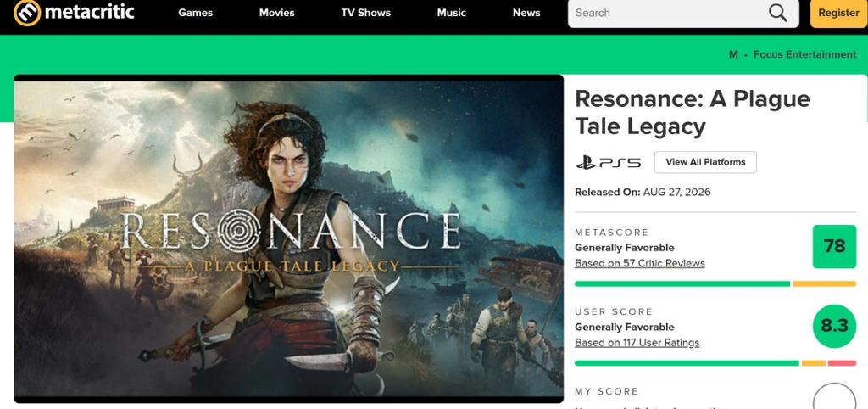
Task: Click the USER SCORE heading text
Action: point(614,311)
